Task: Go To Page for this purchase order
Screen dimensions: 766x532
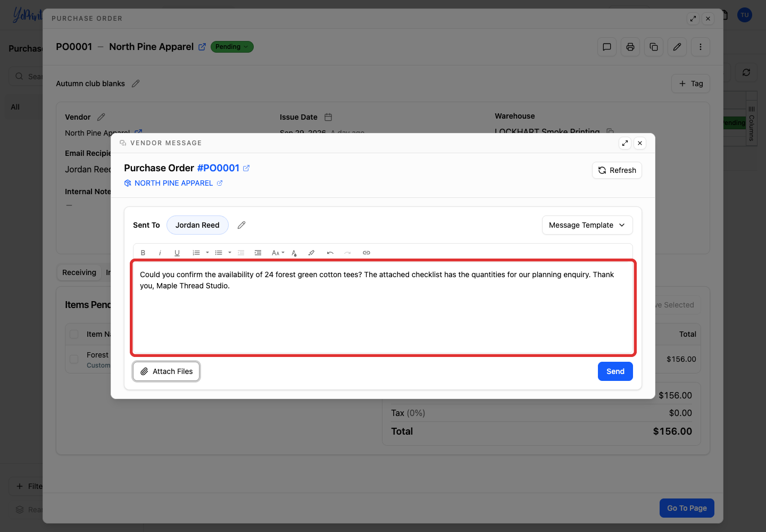Action: (687, 508)
